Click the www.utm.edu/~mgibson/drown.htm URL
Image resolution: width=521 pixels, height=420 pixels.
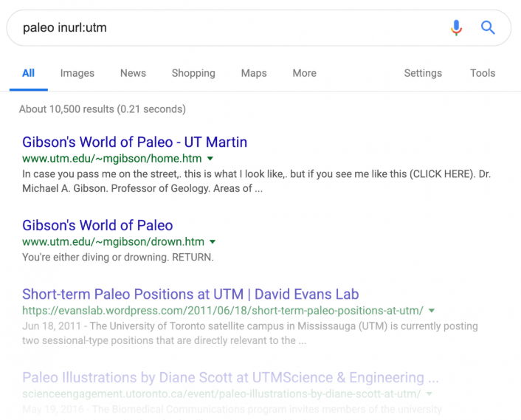click(x=114, y=241)
